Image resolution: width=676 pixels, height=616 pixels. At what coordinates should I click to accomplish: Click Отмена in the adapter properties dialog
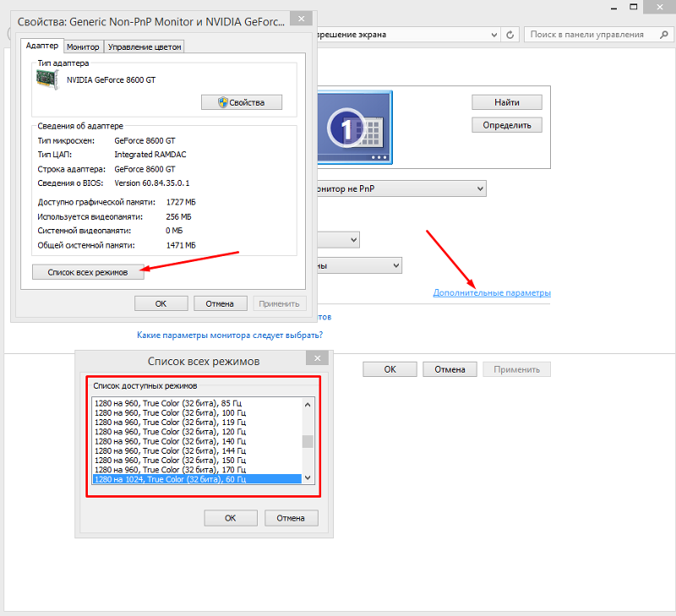tap(220, 303)
